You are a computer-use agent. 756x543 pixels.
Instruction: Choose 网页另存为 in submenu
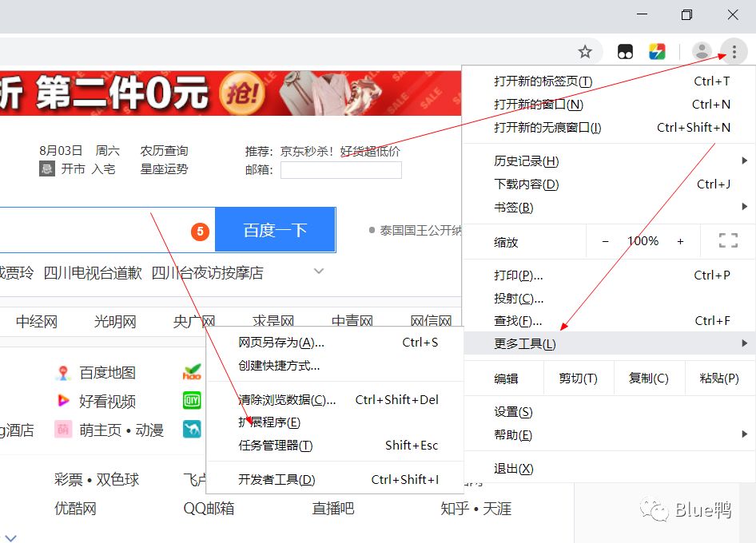tap(335, 343)
